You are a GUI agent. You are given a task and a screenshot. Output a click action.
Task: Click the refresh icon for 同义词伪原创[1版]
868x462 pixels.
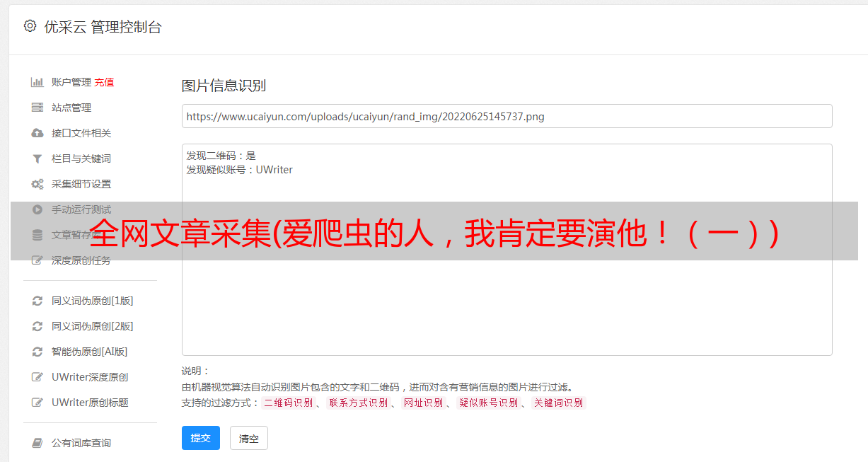37,301
